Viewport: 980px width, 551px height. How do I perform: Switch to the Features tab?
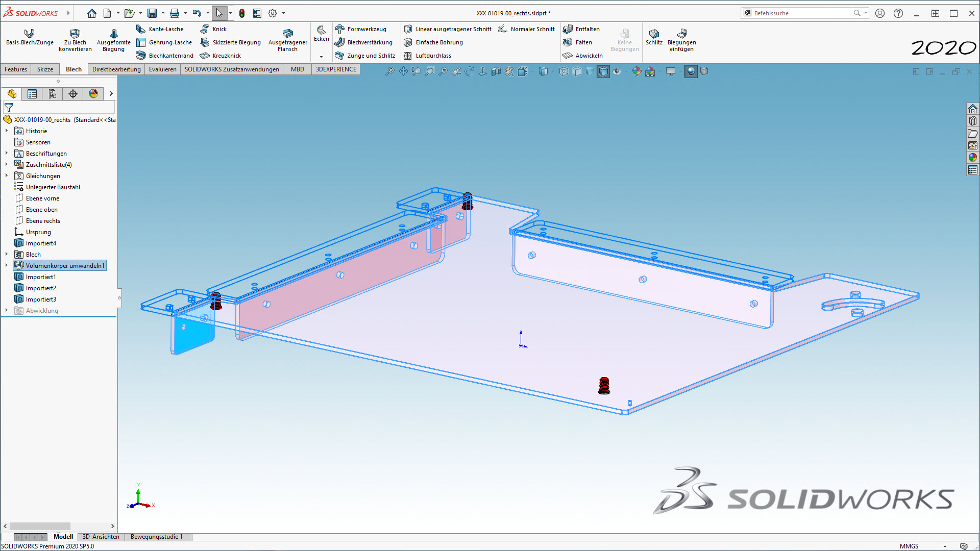(16, 69)
